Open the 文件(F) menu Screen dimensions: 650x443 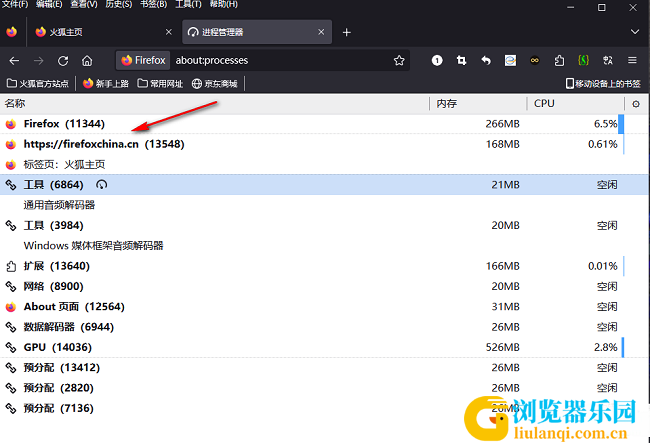(x=15, y=4)
